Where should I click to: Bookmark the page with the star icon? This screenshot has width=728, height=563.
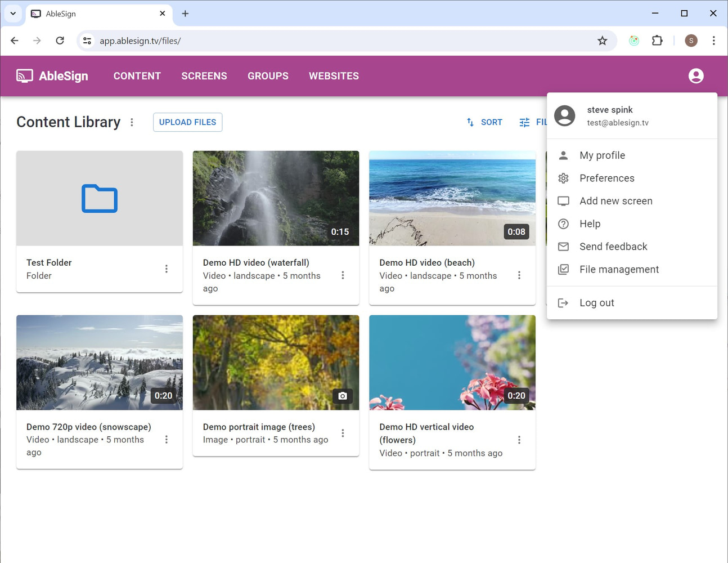[x=603, y=41]
